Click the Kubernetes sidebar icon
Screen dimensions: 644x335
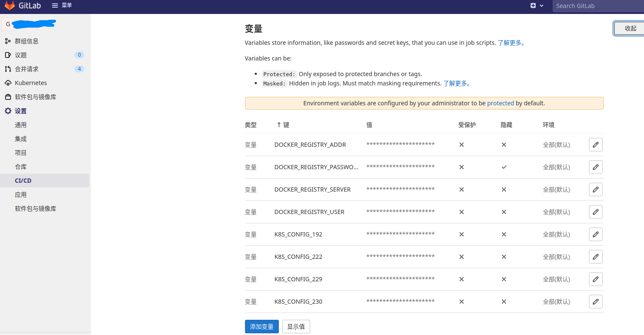click(x=8, y=83)
